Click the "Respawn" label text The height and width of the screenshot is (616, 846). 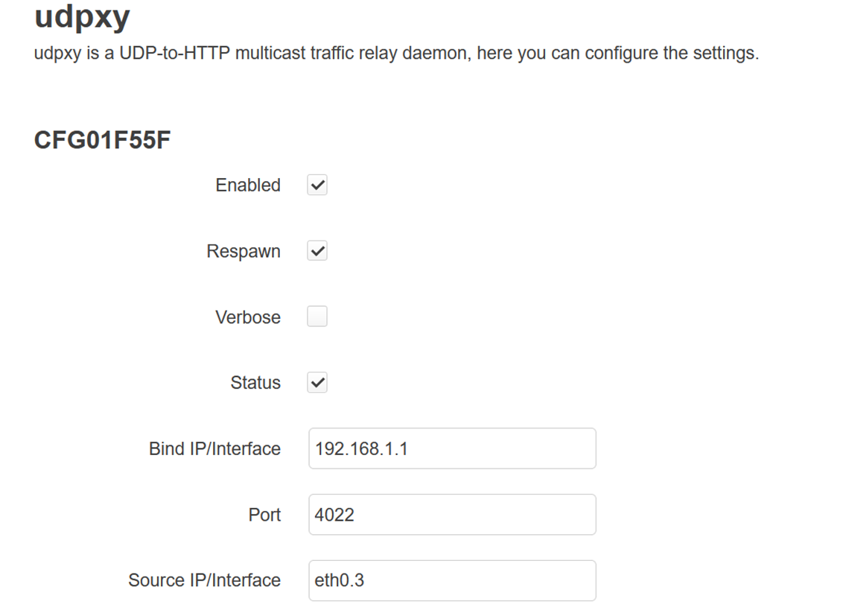244,252
